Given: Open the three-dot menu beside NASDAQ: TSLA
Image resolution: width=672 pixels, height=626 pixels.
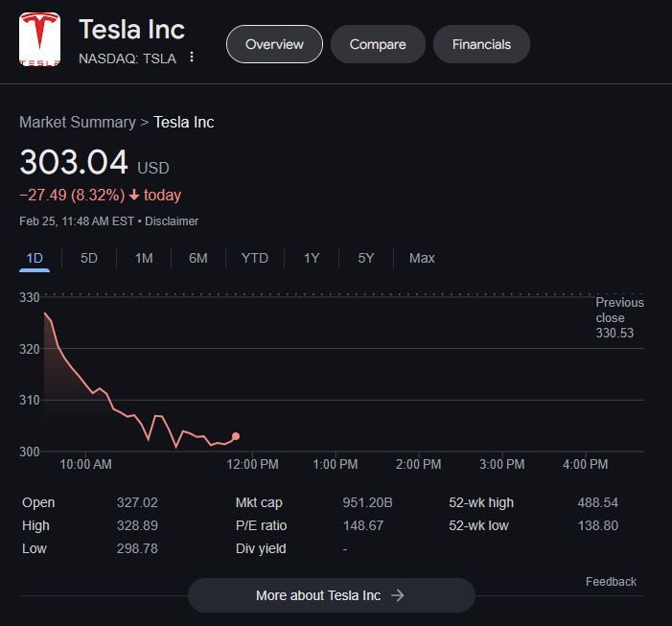Looking at the screenshot, I should coord(192,57).
